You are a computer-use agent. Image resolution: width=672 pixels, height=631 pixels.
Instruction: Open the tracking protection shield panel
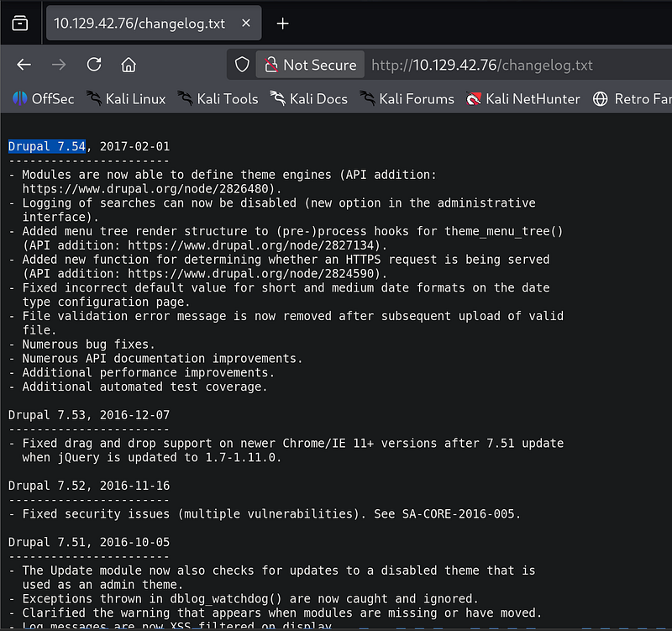(242, 65)
